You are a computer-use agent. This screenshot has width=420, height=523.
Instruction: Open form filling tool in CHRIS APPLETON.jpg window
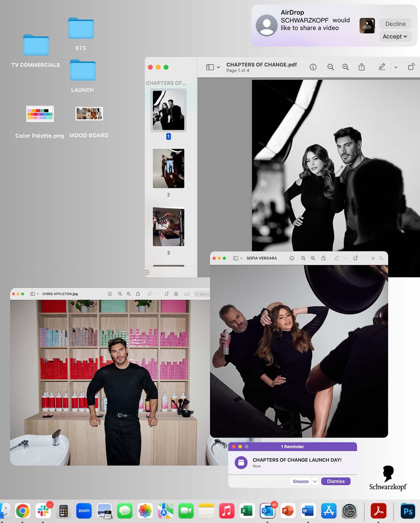187,294
